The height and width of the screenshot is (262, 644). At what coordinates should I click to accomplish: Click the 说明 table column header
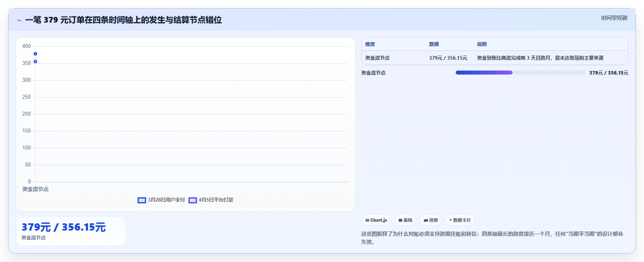(482, 44)
